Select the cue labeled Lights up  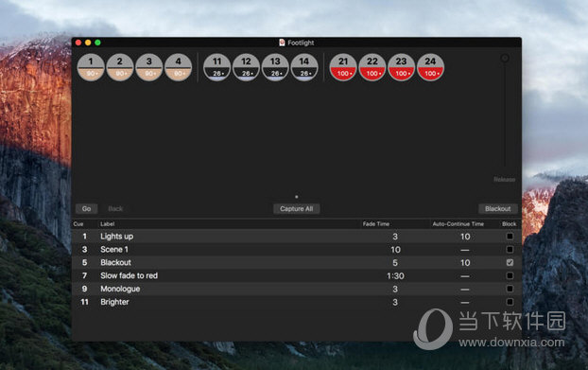click(116, 236)
